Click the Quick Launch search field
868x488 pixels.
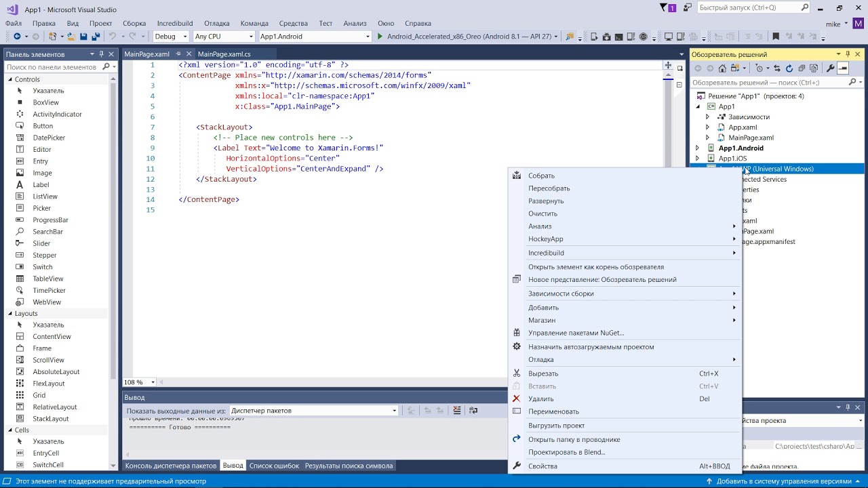[753, 7]
